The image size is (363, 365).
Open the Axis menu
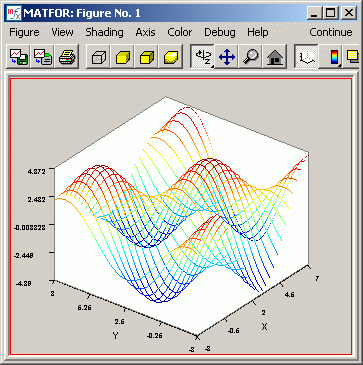[x=145, y=32]
